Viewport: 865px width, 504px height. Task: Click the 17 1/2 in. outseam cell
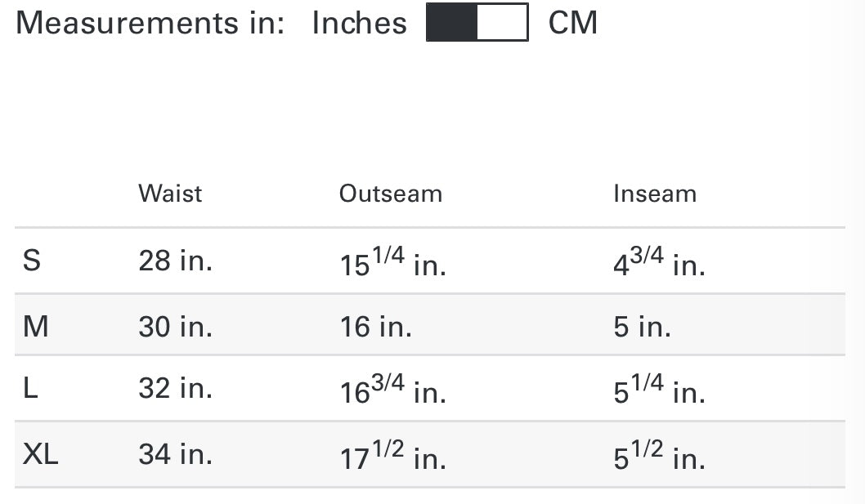coord(392,456)
